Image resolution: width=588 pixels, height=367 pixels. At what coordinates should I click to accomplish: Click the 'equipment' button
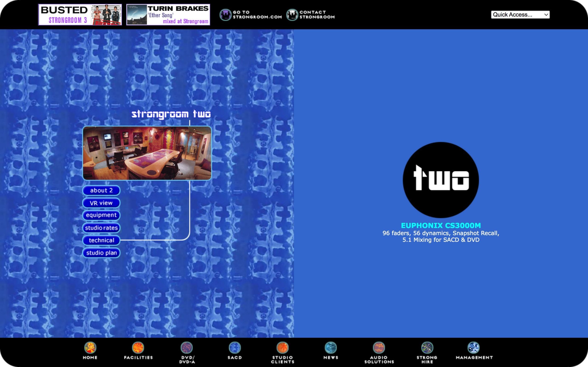[x=101, y=215]
